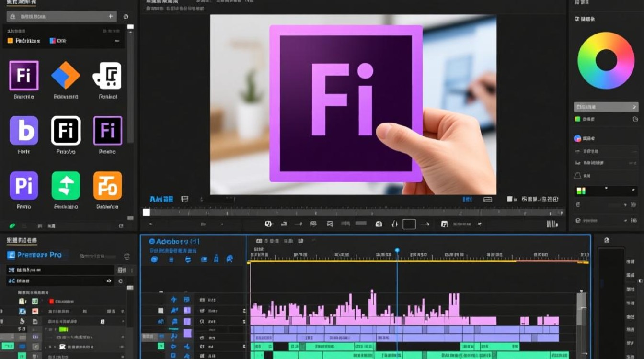Open the gray dropdown bar below the color wheel
The width and height of the screenshot is (644, 359).
click(x=606, y=107)
